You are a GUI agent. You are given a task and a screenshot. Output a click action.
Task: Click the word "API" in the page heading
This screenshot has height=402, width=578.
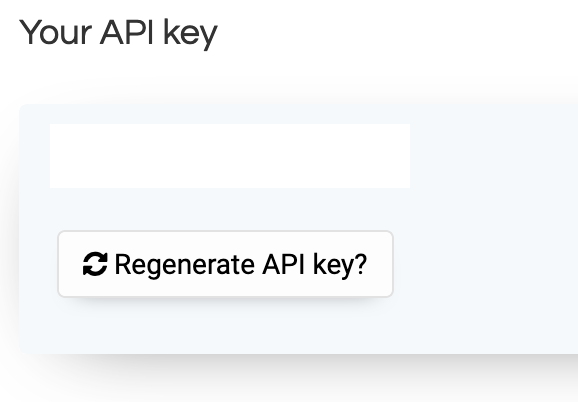click(x=126, y=32)
